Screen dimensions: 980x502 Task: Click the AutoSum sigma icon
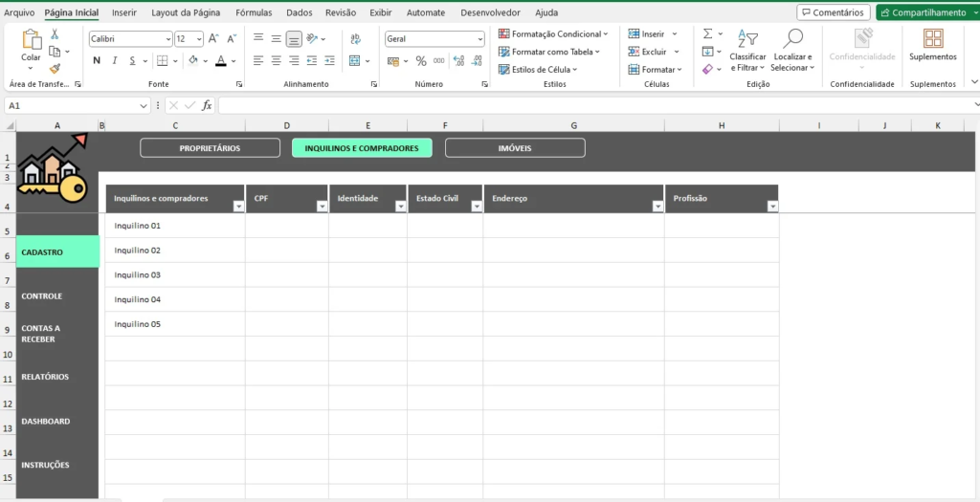707,33
